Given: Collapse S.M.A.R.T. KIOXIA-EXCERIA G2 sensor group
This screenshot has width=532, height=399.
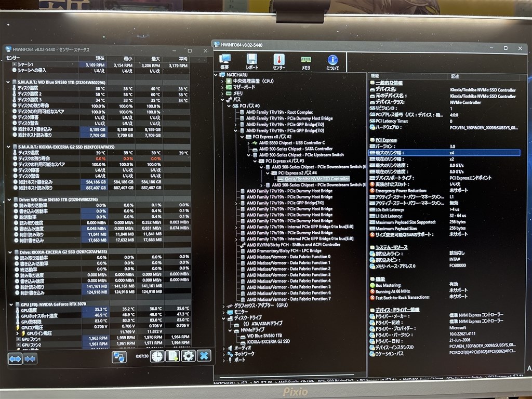Looking at the screenshot, I should click(x=8, y=147).
